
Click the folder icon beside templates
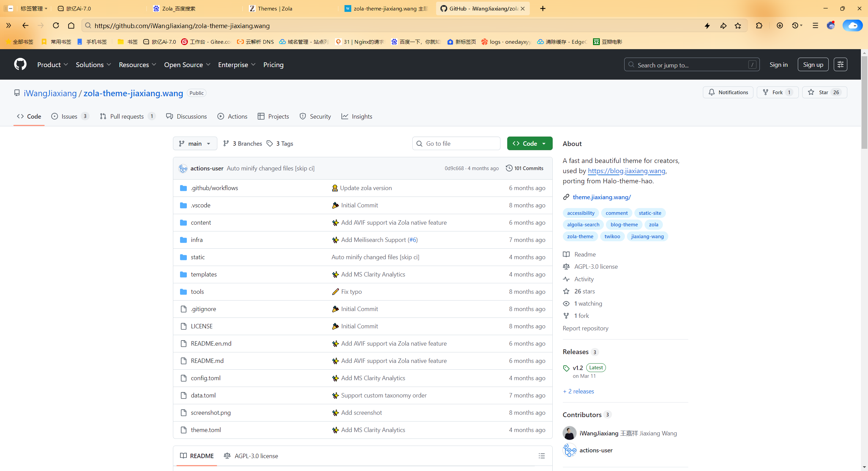click(x=183, y=274)
